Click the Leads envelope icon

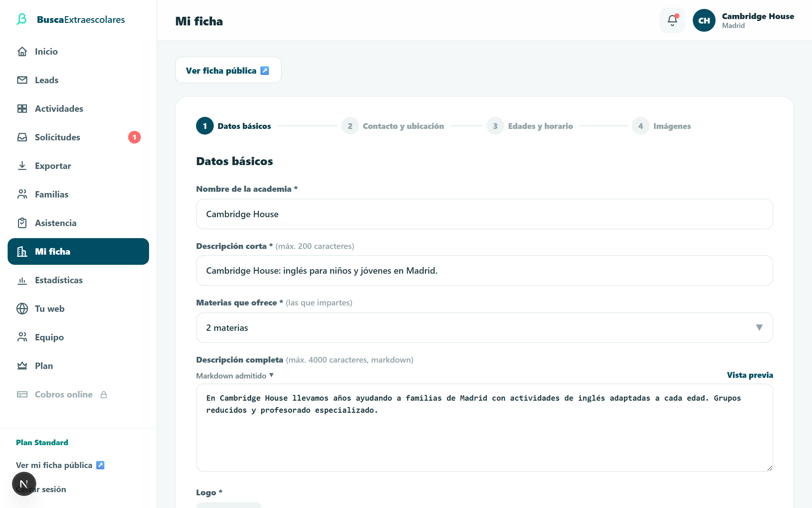tap(22, 80)
